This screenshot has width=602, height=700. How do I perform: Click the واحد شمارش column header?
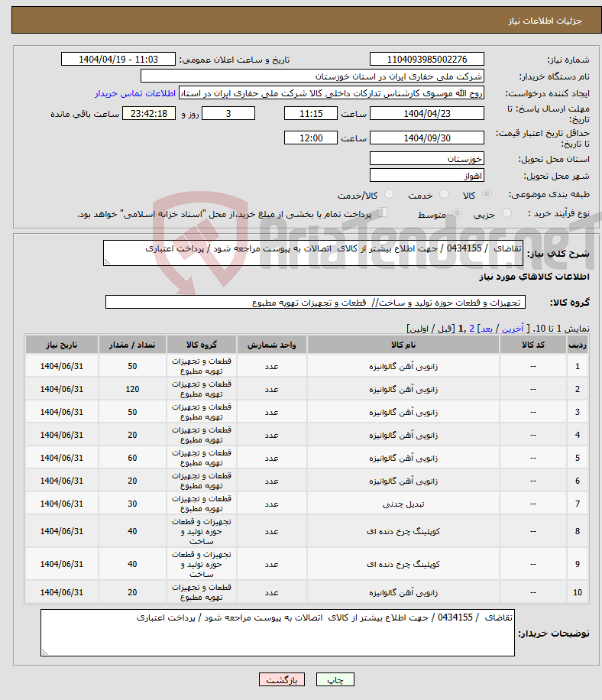272,345
